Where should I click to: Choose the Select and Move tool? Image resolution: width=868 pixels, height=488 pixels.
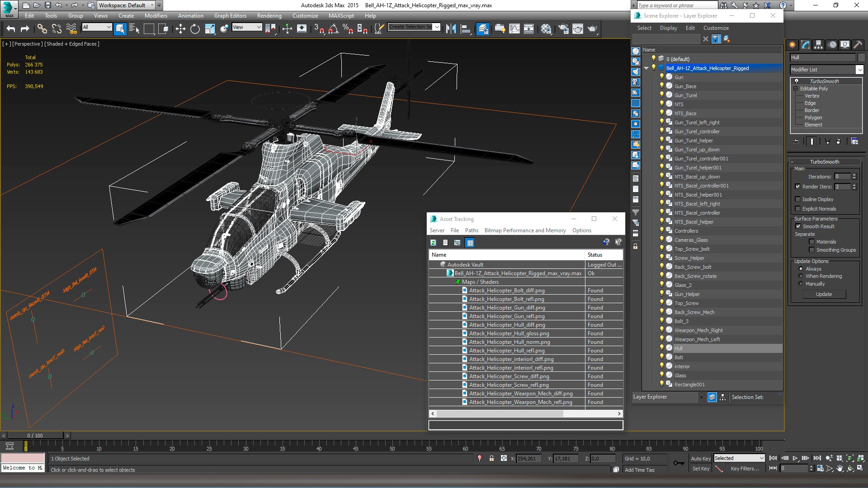tap(180, 29)
